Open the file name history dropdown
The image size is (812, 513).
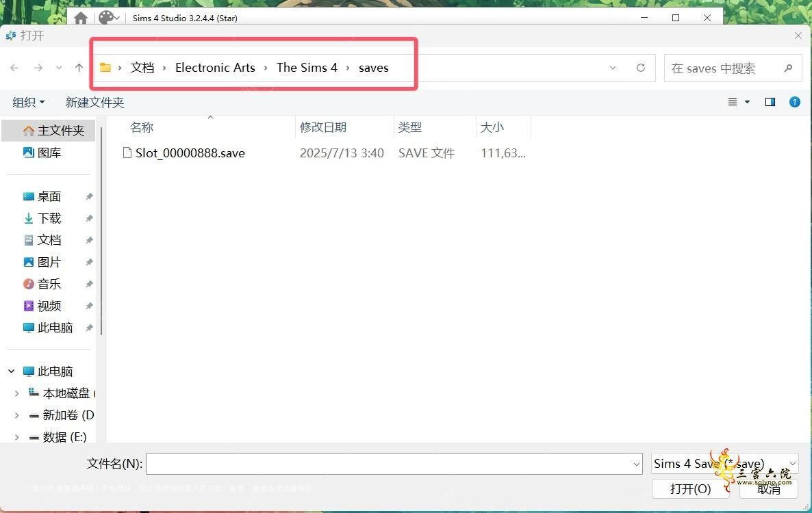(637, 464)
